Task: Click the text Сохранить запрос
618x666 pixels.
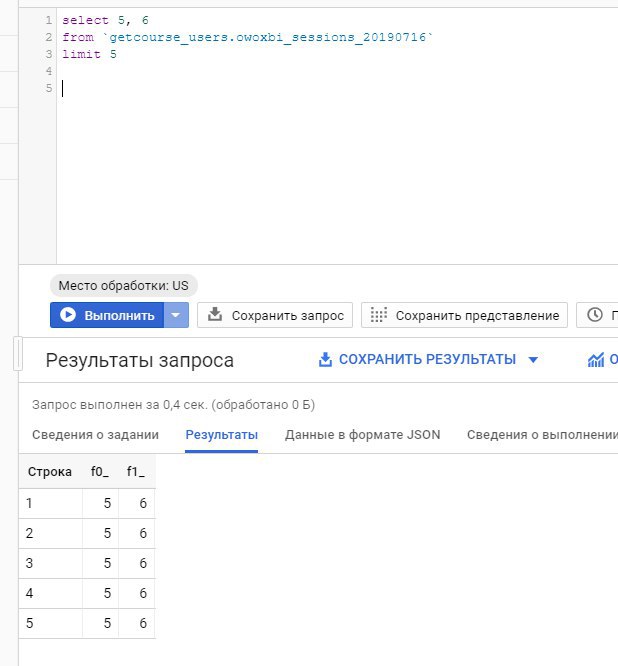Action: coord(288,316)
